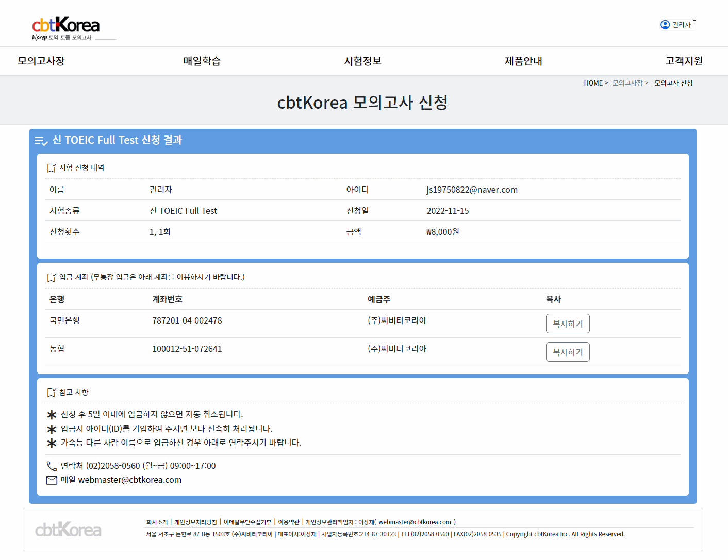Open 이용약관 footer link
The width and height of the screenshot is (728, 560).
tap(289, 522)
